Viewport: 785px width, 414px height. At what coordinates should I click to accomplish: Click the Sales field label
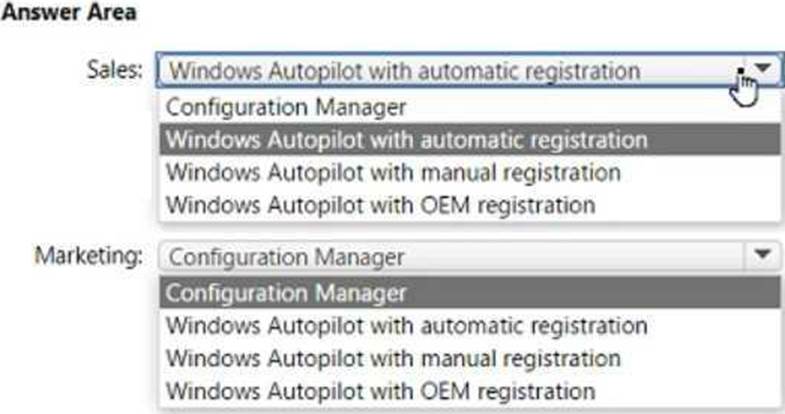coord(119,70)
